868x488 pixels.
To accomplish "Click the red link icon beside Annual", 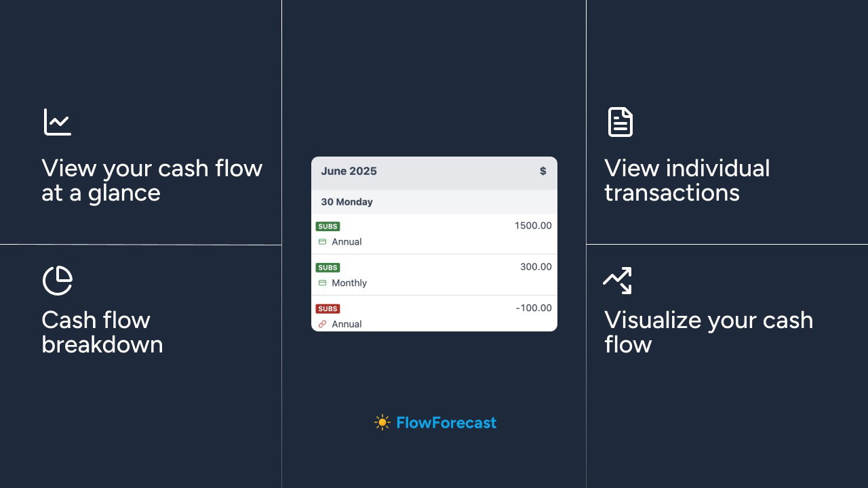I will click(x=323, y=324).
